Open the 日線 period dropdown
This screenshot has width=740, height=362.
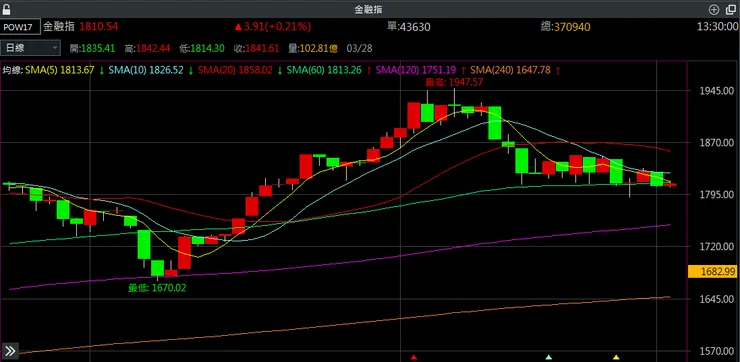point(31,48)
